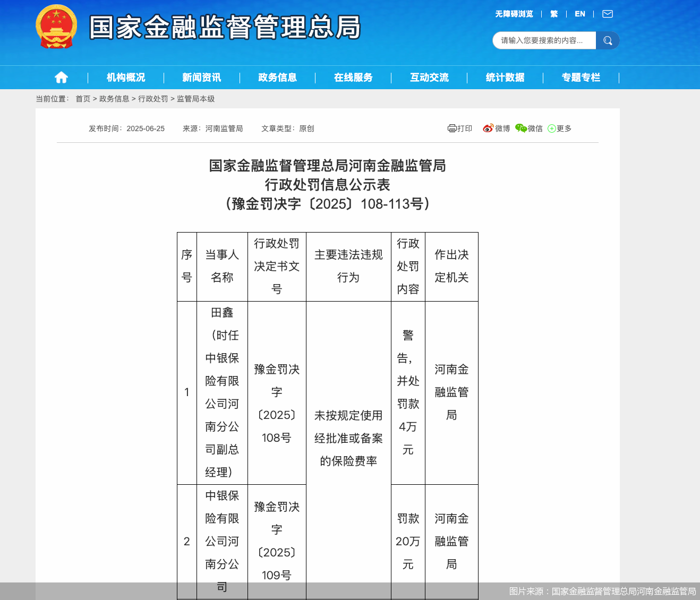700x600 pixels.
Task: Go to 在线服务 section
Action: coord(353,78)
